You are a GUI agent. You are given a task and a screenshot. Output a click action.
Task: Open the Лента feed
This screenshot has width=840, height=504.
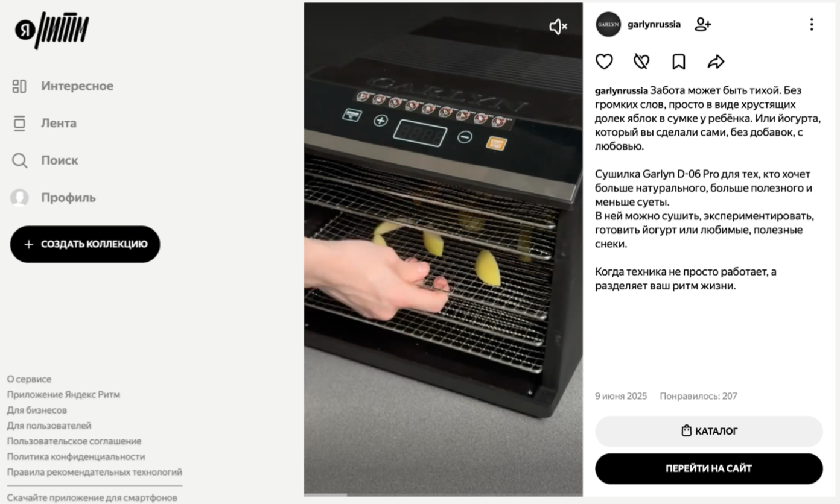pyautogui.click(x=44, y=124)
